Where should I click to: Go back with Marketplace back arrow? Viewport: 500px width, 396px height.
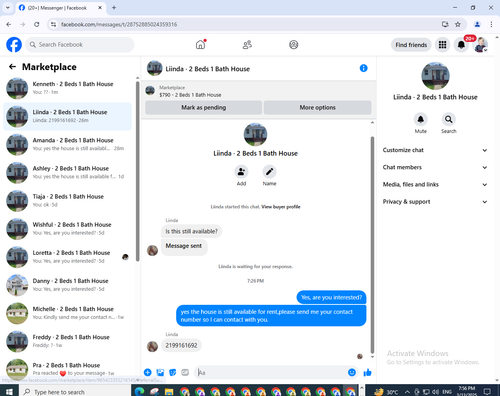(12, 67)
